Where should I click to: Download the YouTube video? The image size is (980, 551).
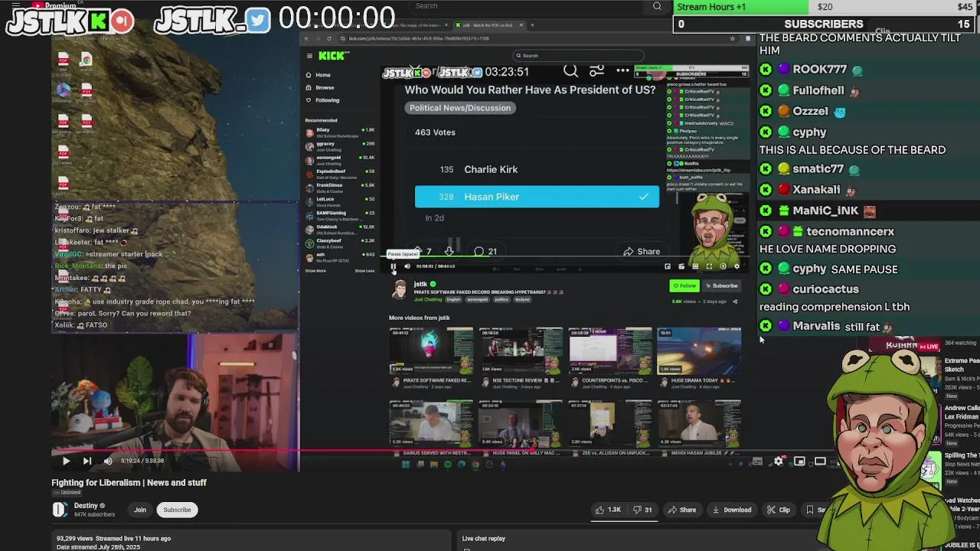tap(732, 510)
